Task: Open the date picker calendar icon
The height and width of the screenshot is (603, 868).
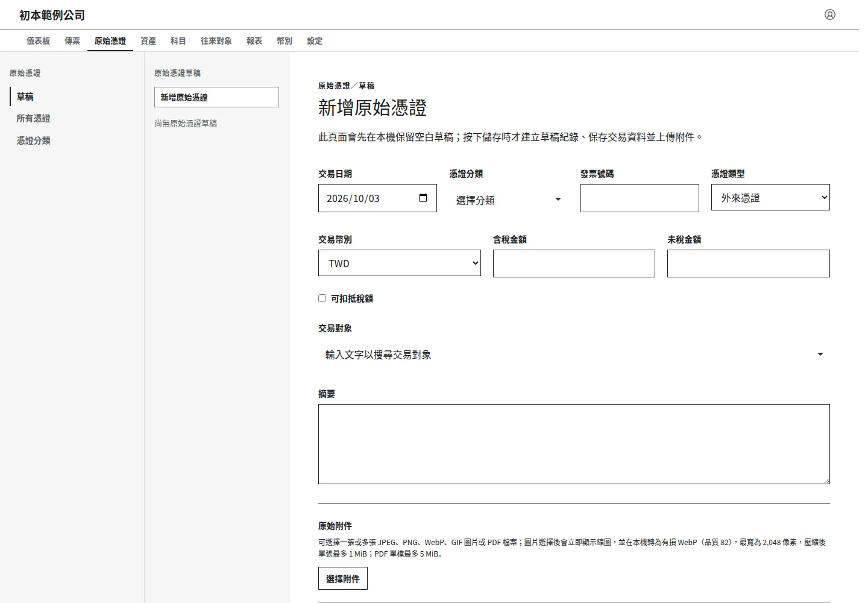Action: pyautogui.click(x=423, y=198)
